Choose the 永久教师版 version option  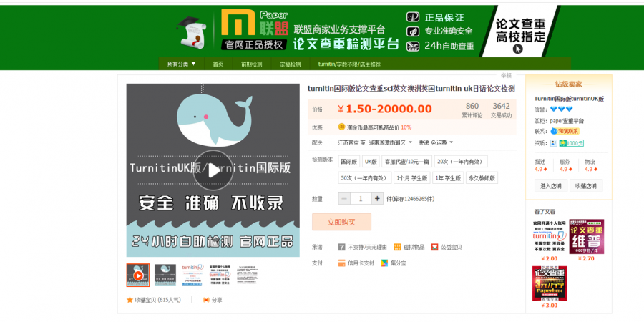point(482,178)
